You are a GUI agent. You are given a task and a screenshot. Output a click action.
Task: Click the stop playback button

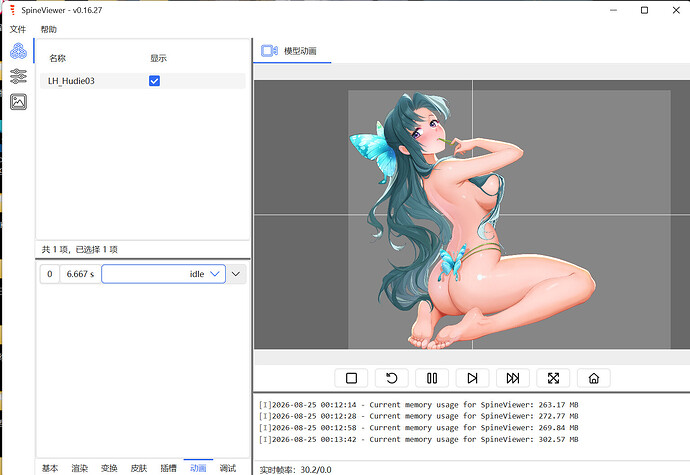click(x=351, y=378)
